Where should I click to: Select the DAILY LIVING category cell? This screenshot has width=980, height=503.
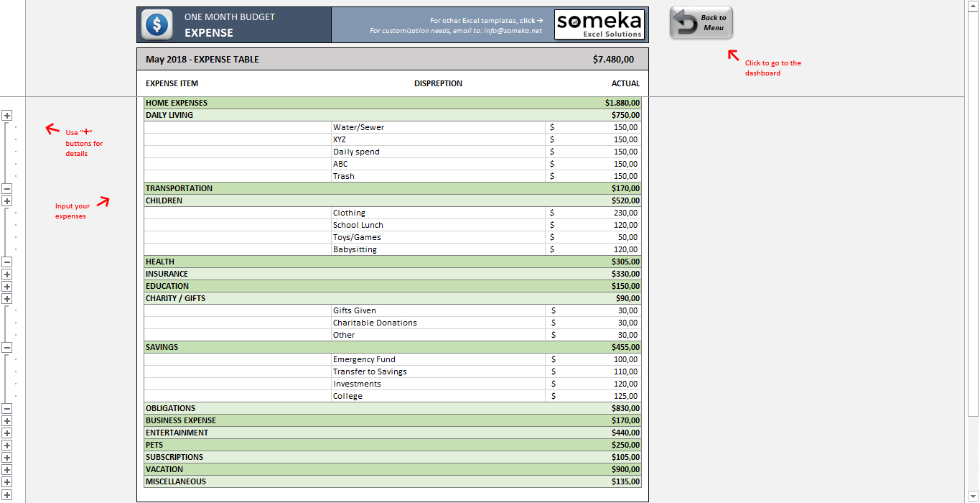pyautogui.click(x=238, y=115)
